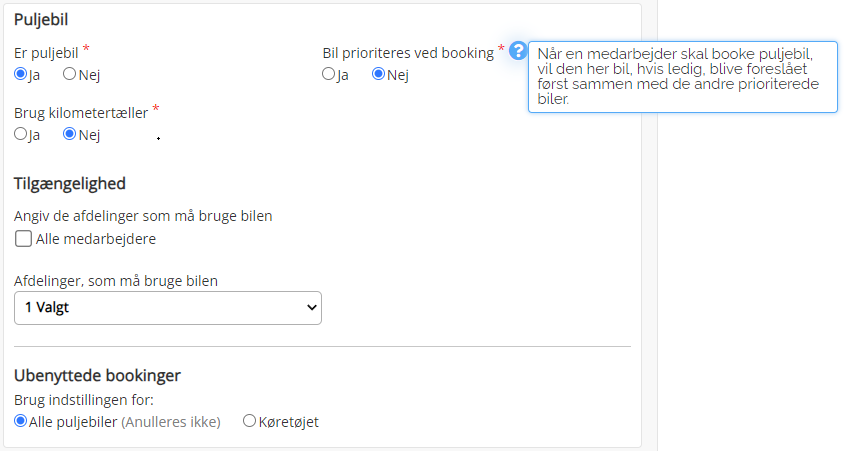Click the blue question mark help icon

pos(518,51)
